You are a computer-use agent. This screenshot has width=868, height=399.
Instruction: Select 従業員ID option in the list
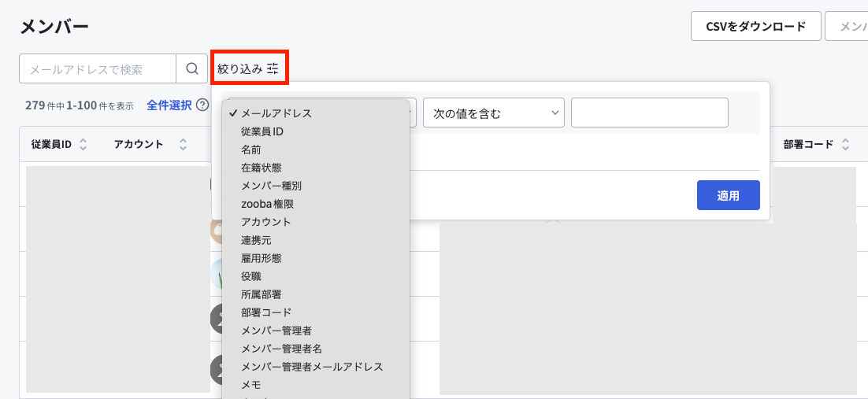316,131
